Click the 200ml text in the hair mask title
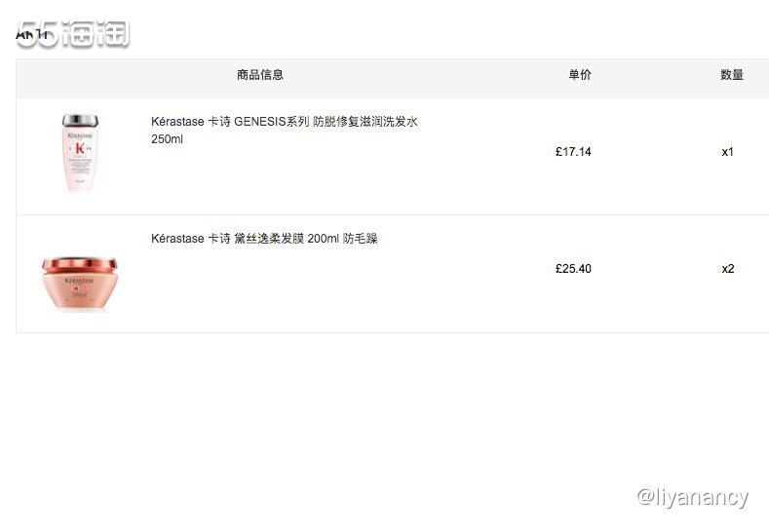The height and width of the screenshot is (532, 769). tap(323, 239)
